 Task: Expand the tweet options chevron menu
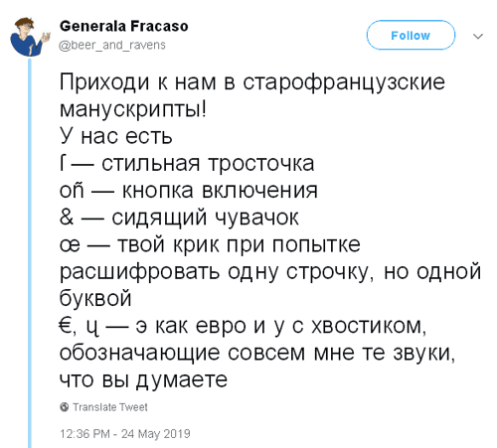[x=477, y=36]
